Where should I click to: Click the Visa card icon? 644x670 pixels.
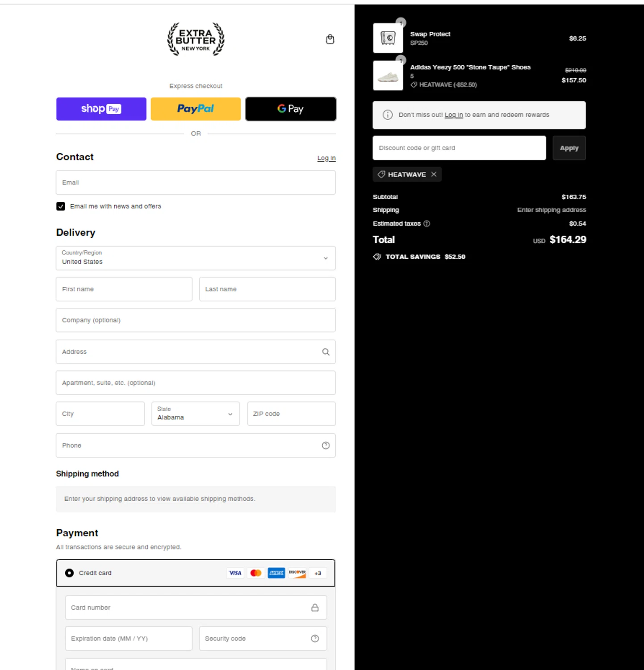235,573
